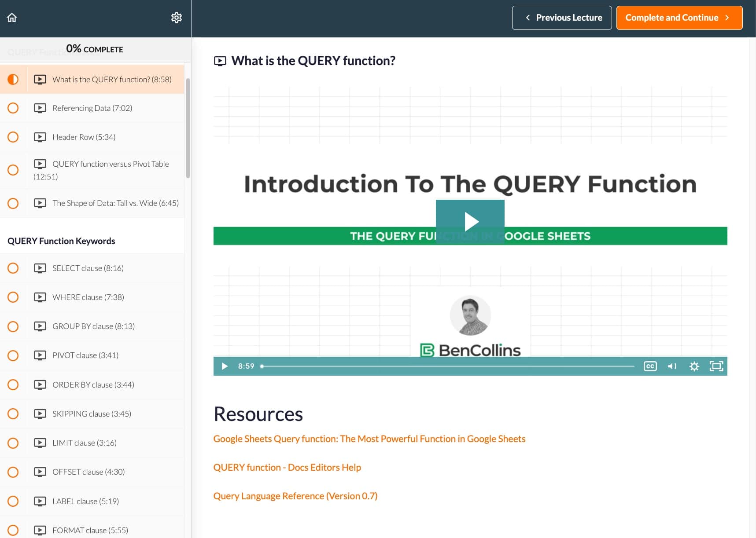
Task: Open the GROUP BY clause lecture
Action: pos(93,326)
